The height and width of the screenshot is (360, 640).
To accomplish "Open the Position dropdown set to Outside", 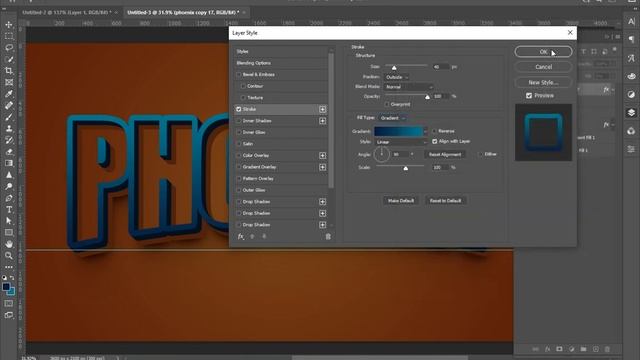I will tap(397, 77).
